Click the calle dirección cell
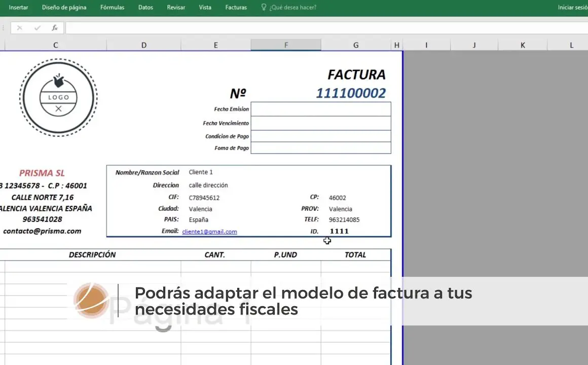The height and width of the screenshot is (365, 588). coord(208,186)
